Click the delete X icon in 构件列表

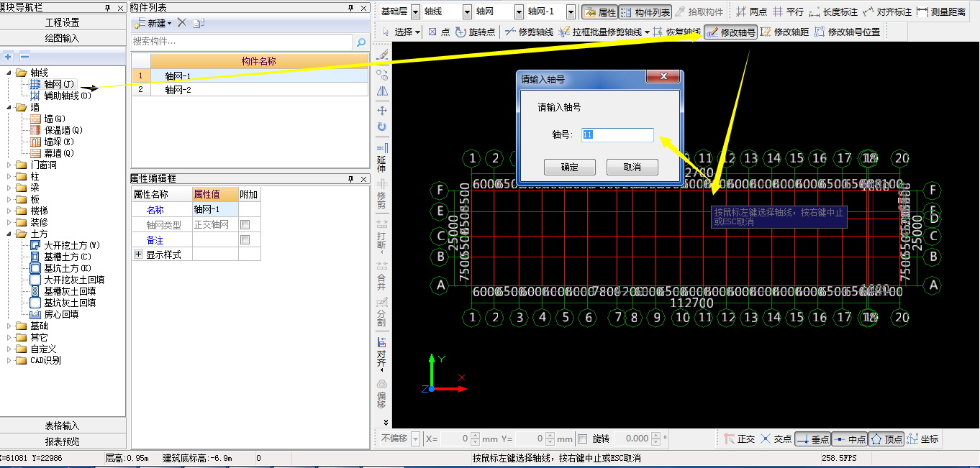point(182,23)
